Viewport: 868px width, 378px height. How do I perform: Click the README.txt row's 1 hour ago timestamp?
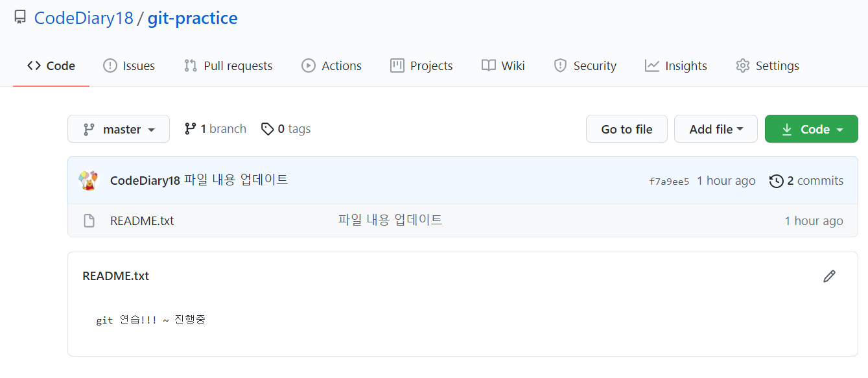814,221
